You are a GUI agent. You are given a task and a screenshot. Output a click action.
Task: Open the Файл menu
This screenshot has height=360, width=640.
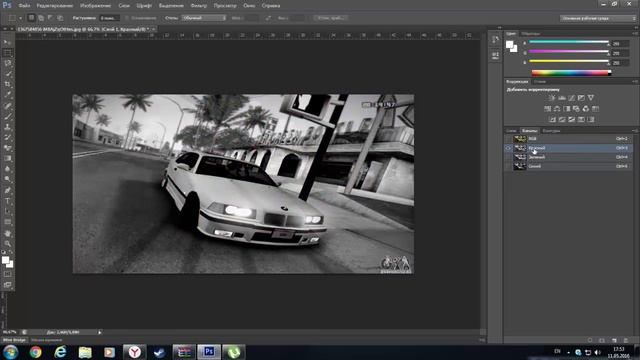(x=24, y=6)
